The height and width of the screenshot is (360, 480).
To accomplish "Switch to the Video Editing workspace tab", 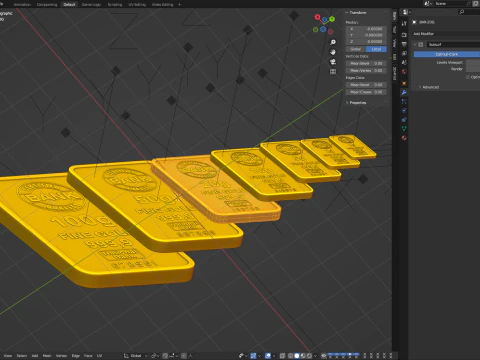I will 162,4.
